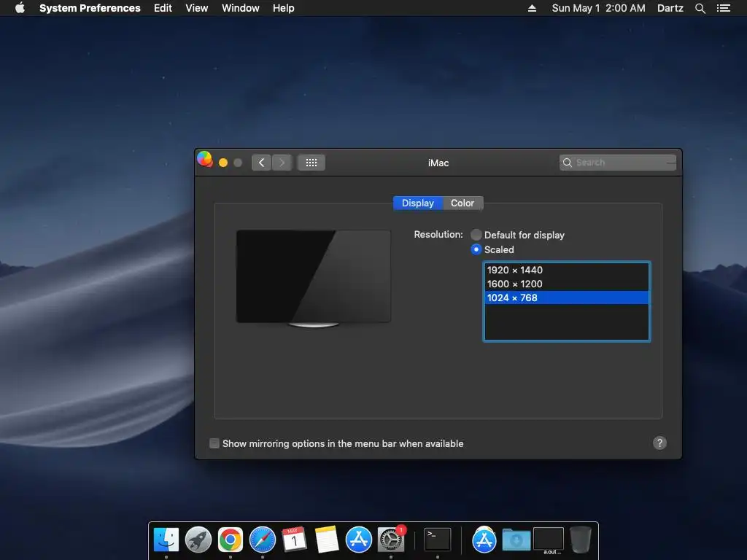The height and width of the screenshot is (560, 747).
Task: Open Safari compass icon in the Dock
Action: point(263,540)
